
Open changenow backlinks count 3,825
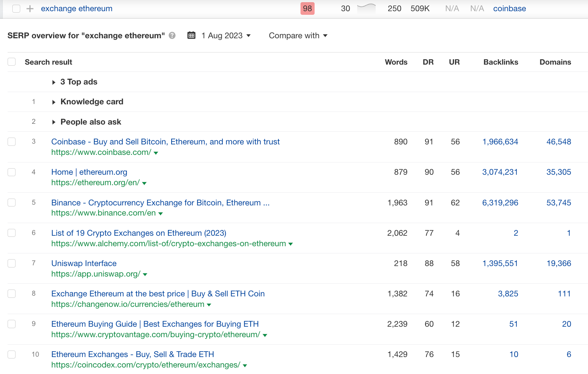[508, 293]
